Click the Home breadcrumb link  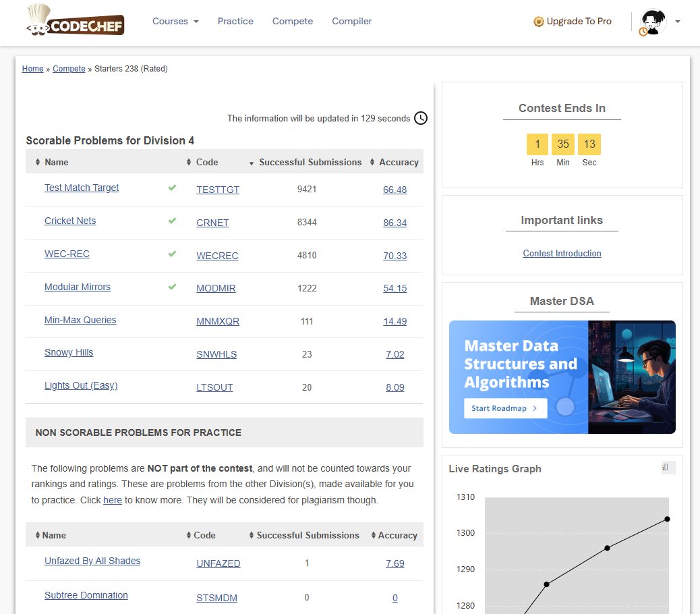point(32,69)
